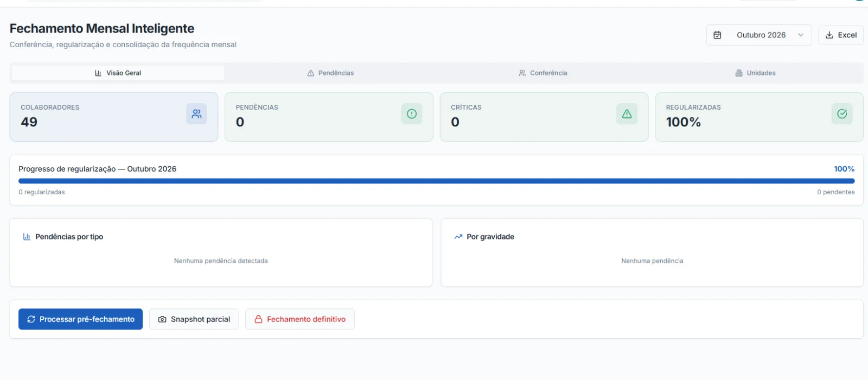This screenshot has height=380, width=868.
Task: Open the Unidades tab
Action: (755, 73)
